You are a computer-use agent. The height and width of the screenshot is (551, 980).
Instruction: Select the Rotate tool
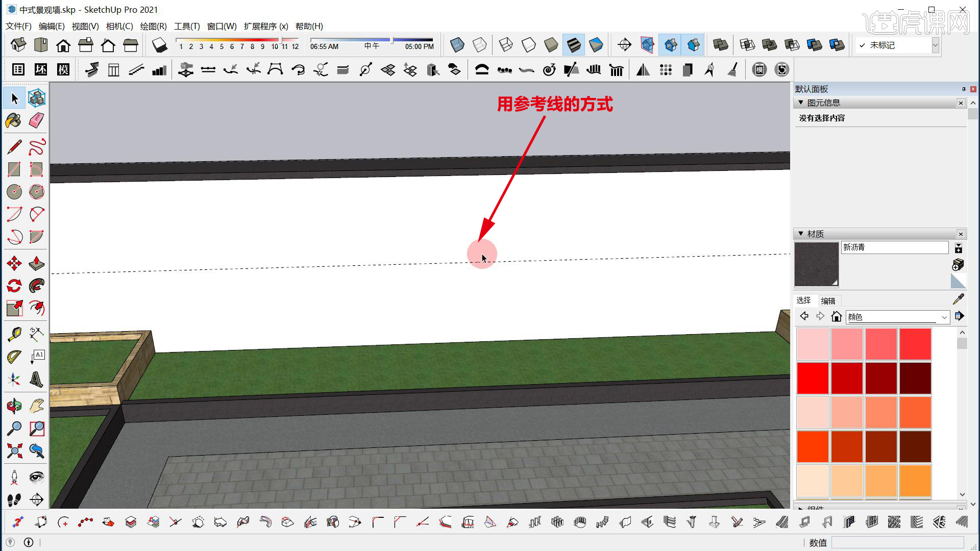click(x=14, y=286)
